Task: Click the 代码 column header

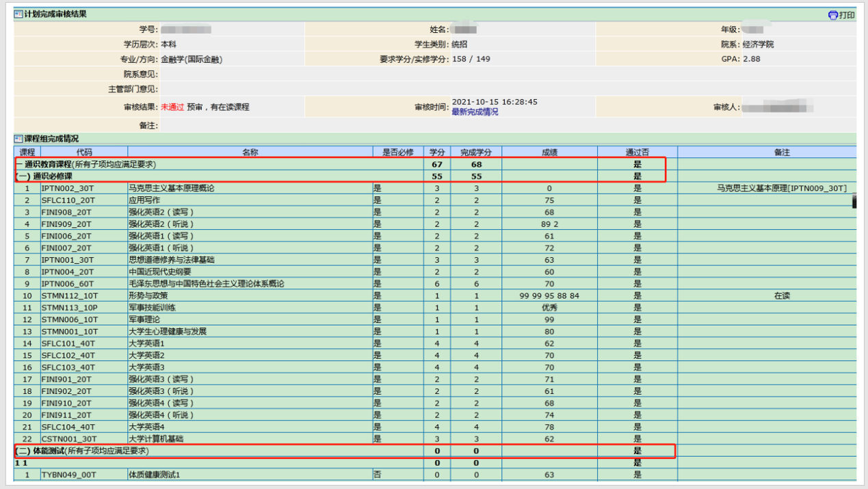Action: [84, 152]
